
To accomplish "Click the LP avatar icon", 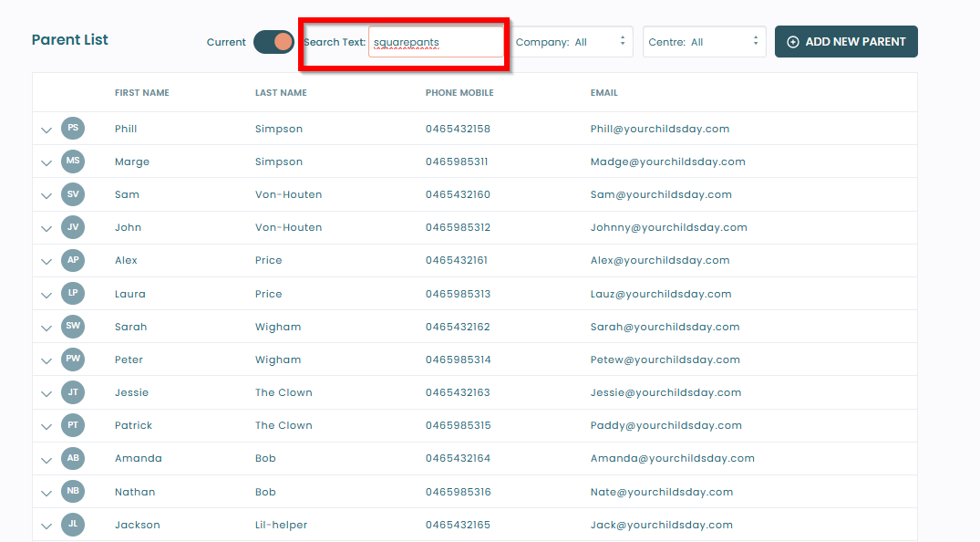I will coord(73,293).
